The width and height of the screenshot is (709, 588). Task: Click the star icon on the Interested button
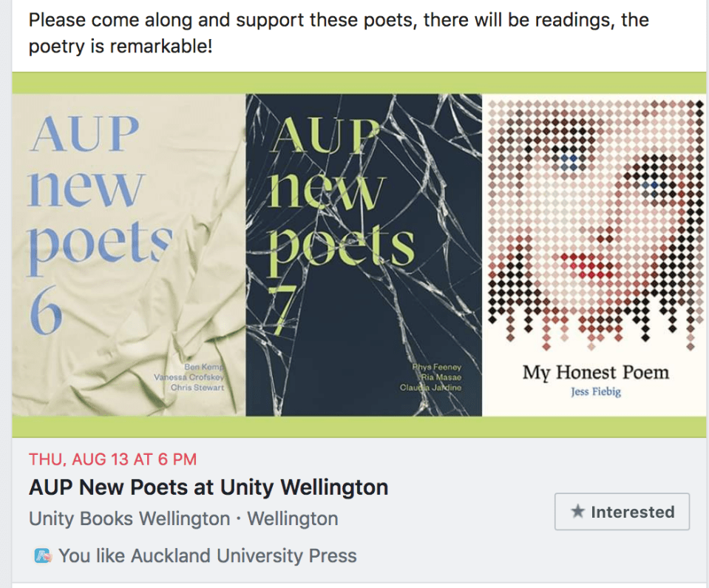pos(578,512)
